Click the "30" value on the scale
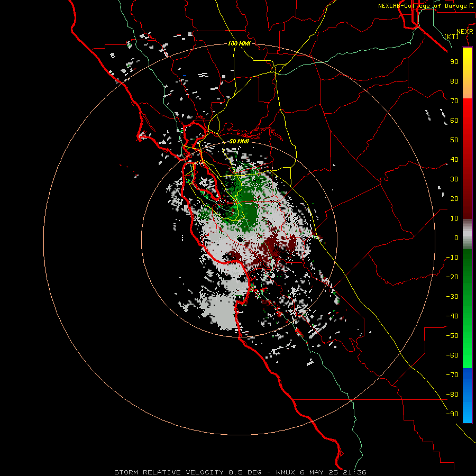 click(x=454, y=179)
